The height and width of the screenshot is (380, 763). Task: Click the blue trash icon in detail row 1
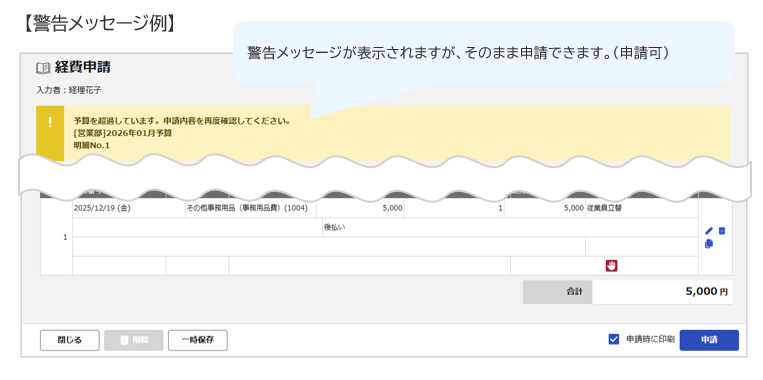click(722, 231)
